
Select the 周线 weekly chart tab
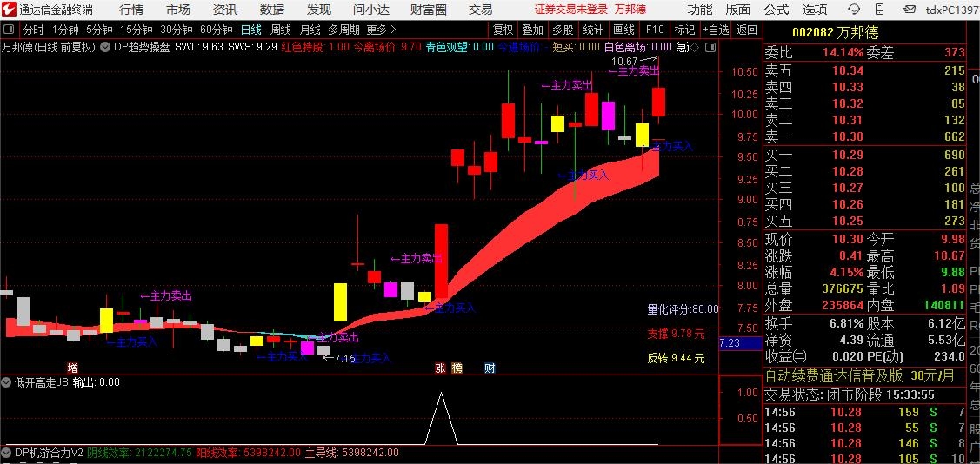pos(281,30)
